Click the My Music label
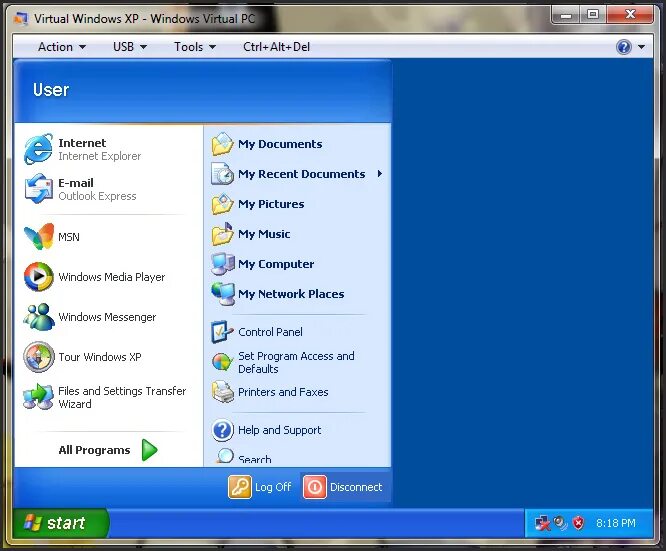Viewport: 666px width, 551px height. pyautogui.click(x=264, y=234)
